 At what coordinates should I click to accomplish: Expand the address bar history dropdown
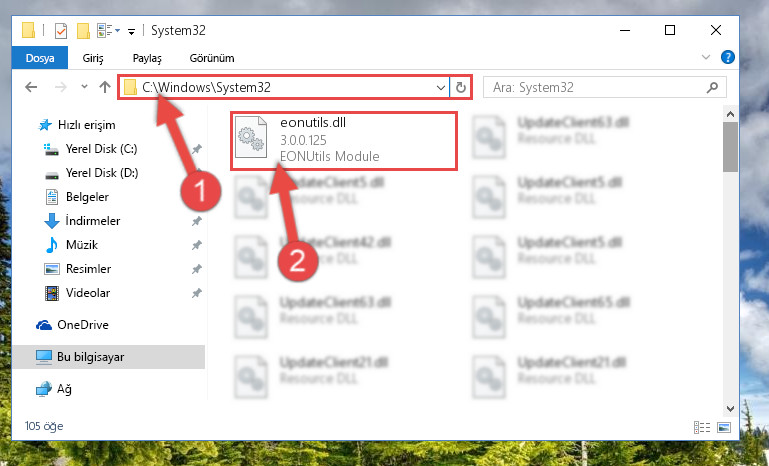[x=440, y=88]
